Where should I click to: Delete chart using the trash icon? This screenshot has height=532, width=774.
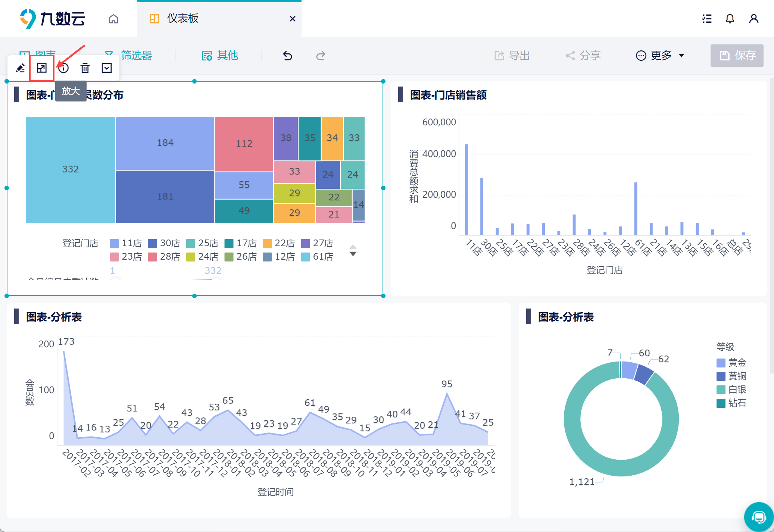85,68
